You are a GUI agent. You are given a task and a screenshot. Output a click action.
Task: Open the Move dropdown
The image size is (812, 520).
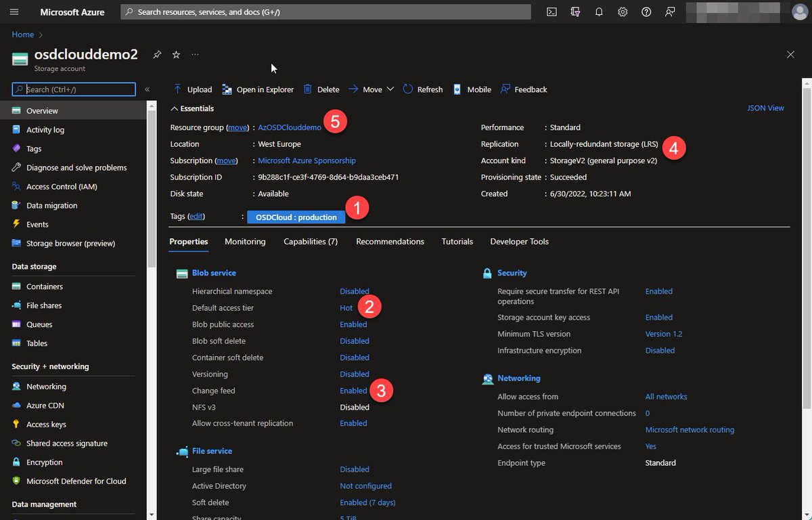(371, 89)
